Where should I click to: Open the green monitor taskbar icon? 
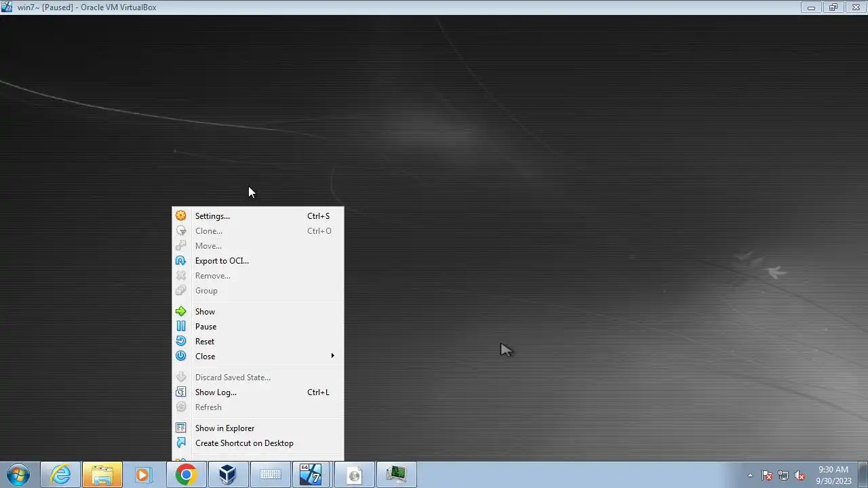tap(396, 475)
